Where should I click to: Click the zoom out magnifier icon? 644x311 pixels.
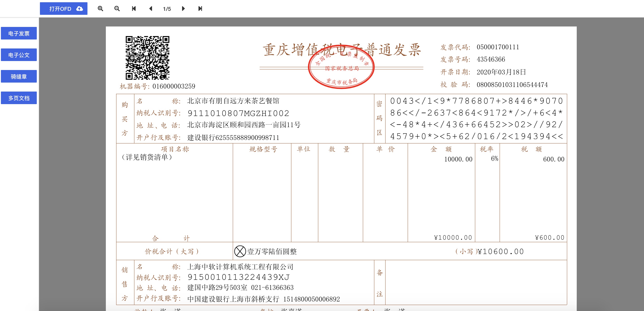[x=117, y=9]
